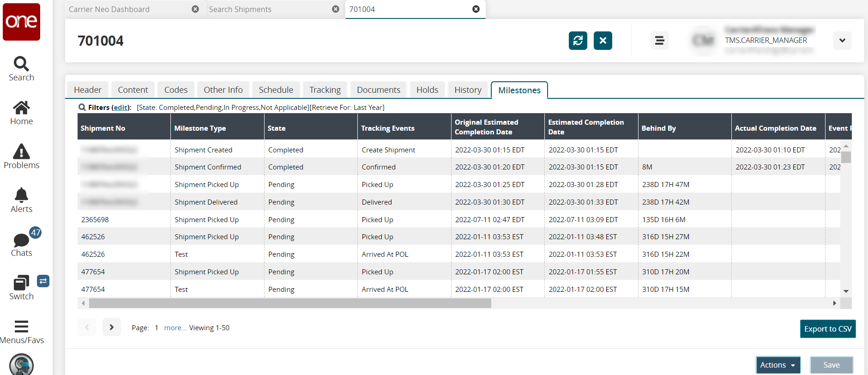The height and width of the screenshot is (375, 868).
Task: Click the horizontal table scrollbar
Action: [290, 303]
